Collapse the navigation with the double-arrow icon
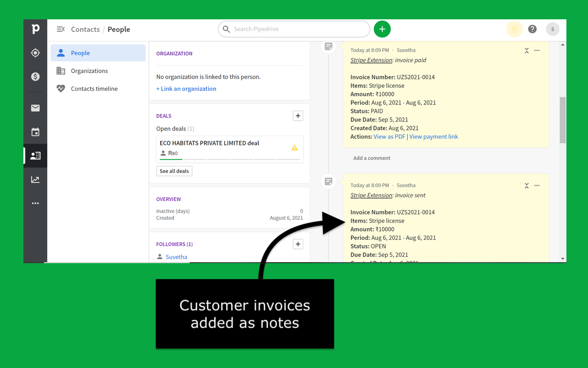 [60, 29]
